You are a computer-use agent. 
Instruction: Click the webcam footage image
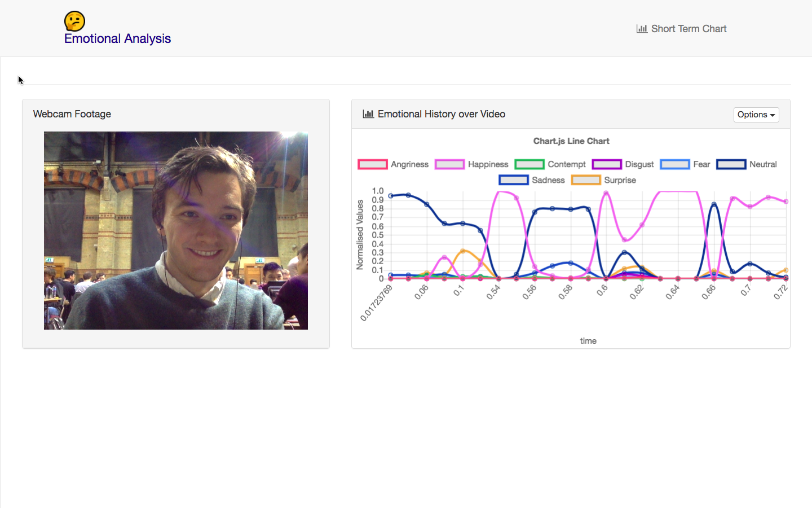(176, 230)
